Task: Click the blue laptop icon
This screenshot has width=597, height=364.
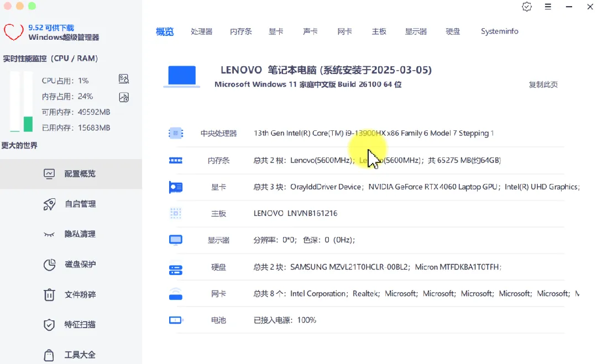Action: coord(182,76)
